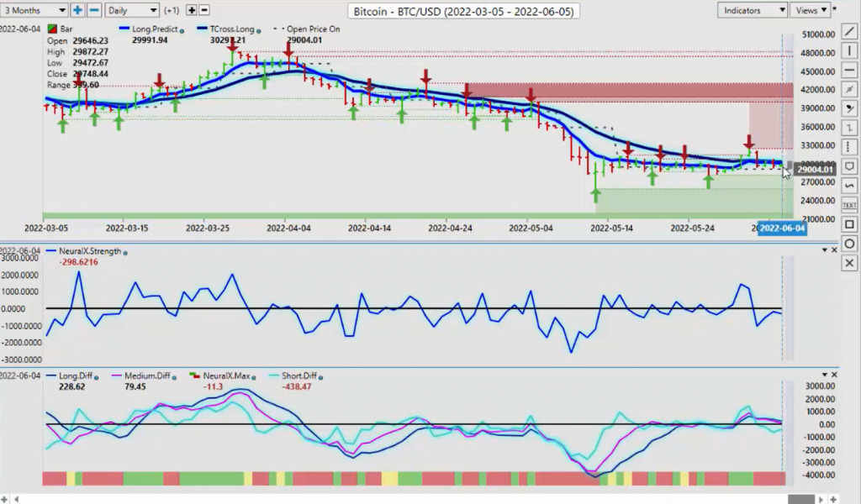861x504 pixels.
Task: Click the NeuralX.Max value -11.3
Action: tap(213, 386)
